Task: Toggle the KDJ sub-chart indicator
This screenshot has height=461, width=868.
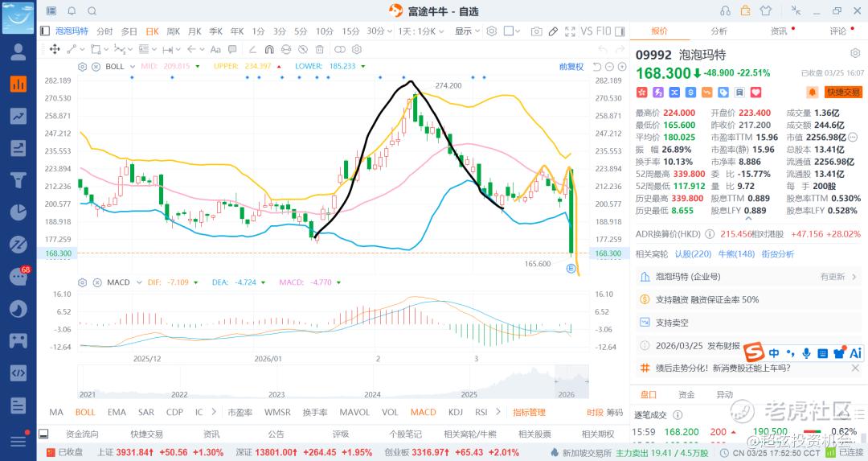Action: click(456, 412)
